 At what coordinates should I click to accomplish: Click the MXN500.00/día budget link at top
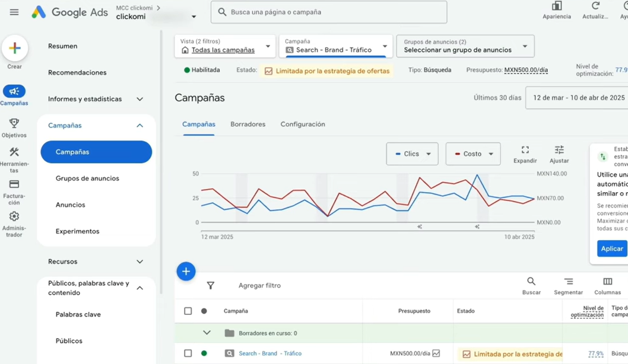526,70
